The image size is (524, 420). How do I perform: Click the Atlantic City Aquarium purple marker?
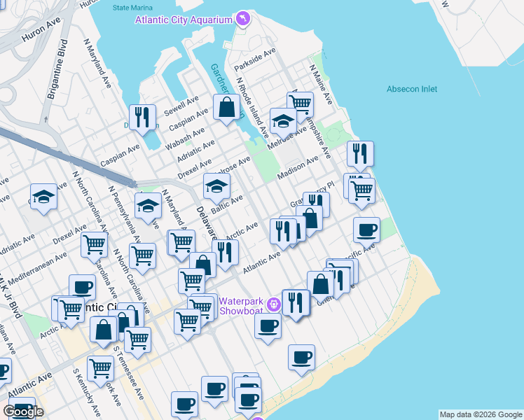[x=243, y=19]
